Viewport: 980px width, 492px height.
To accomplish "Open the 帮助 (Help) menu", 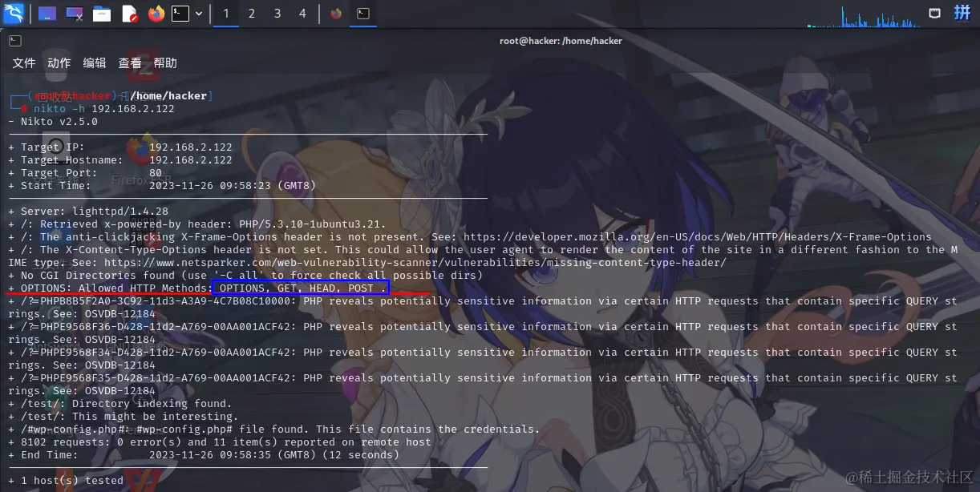I will click(165, 63).
